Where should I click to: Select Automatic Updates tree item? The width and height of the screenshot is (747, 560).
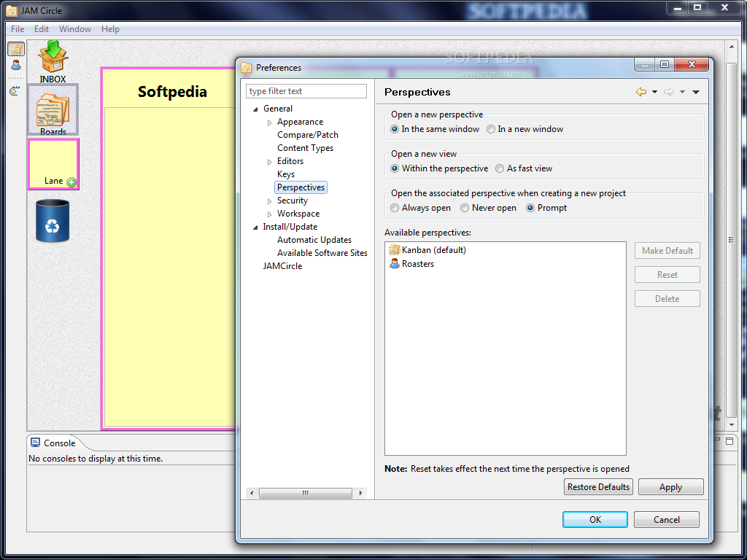pos(314,240)
